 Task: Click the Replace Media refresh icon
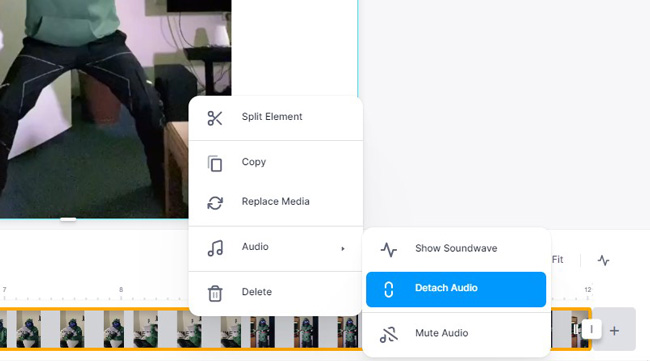pyautogui.click(x=215, y=203)
